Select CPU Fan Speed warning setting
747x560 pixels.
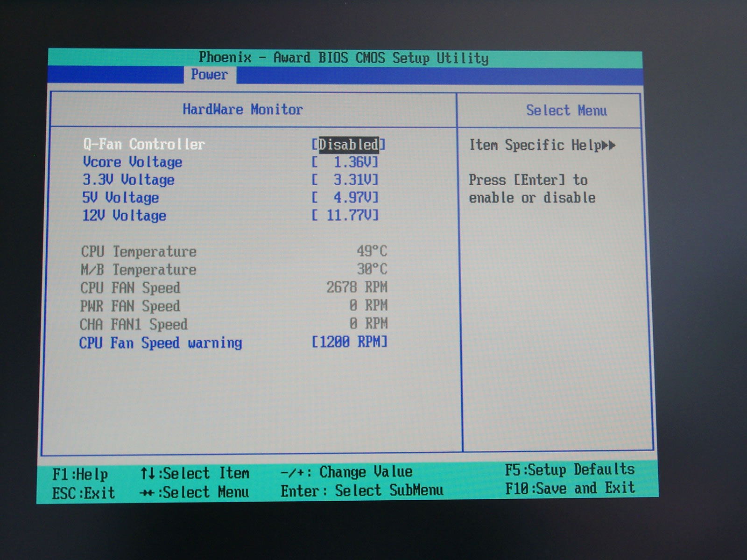tap(161, 343)
